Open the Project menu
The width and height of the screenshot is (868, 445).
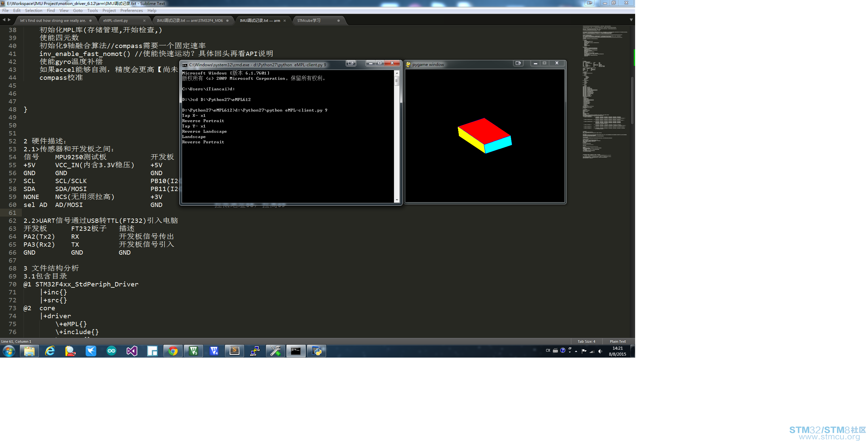(x=109, y=11)
